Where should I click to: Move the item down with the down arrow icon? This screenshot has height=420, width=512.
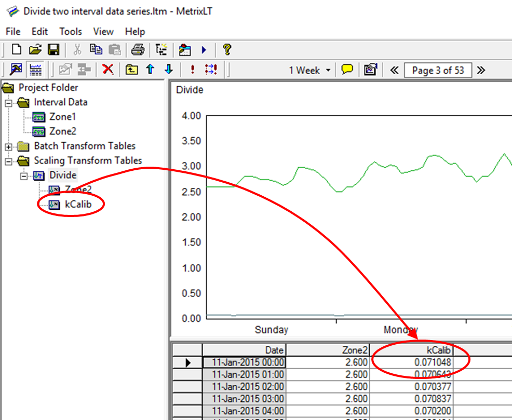(x=168, y=70)
